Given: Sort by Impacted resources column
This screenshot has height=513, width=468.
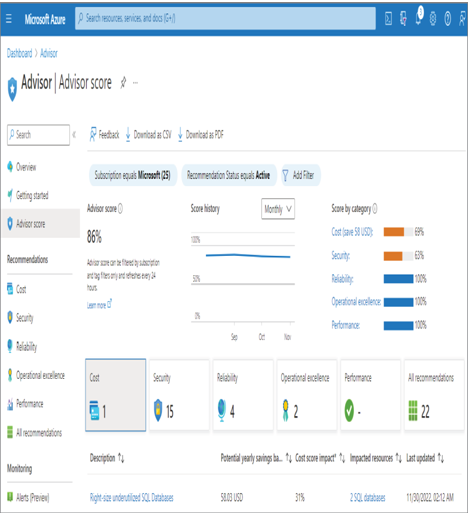Looking at the screenshot, I should tap(376, 458).
